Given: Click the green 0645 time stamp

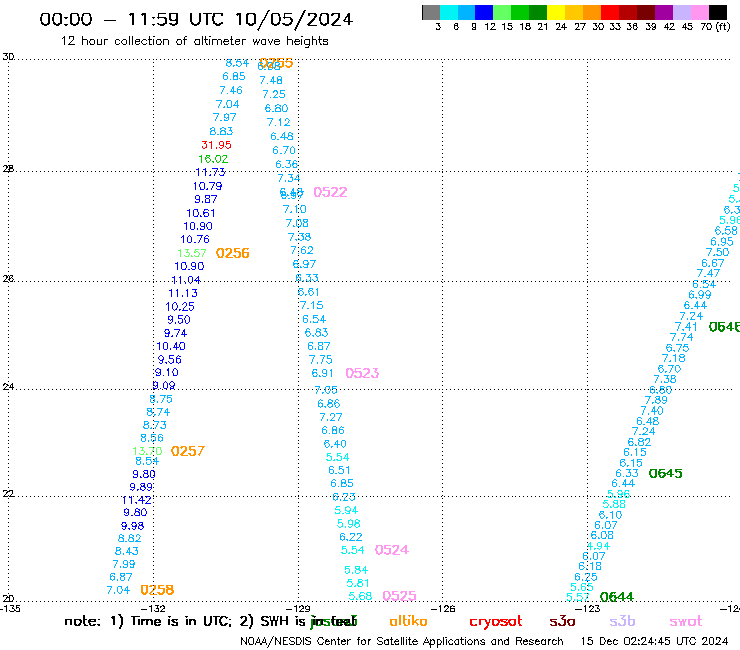Looking at the screenshot, I should [x=665, y=473].
